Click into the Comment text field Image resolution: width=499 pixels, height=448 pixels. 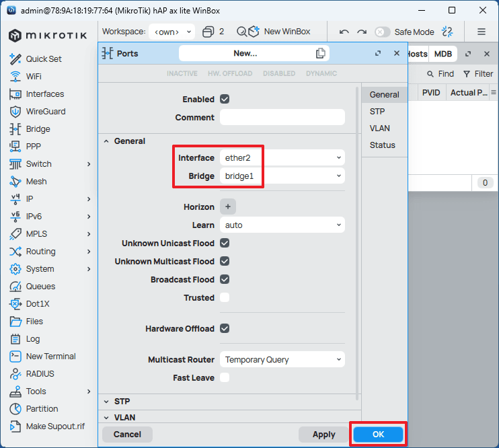click(x=282, y=118)
